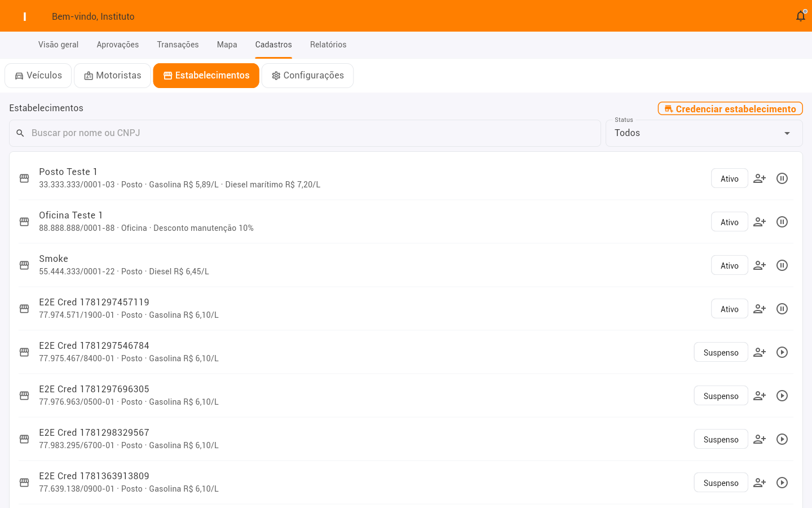Screen dimensions: 812x508
Task: Open the Relatórios tab
Action: point(328,45)
